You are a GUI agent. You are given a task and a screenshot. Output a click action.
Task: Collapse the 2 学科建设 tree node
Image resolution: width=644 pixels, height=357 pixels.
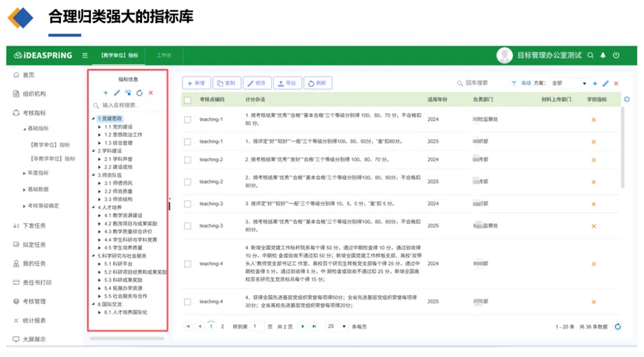pyautogui.click(x=94, y=151)
